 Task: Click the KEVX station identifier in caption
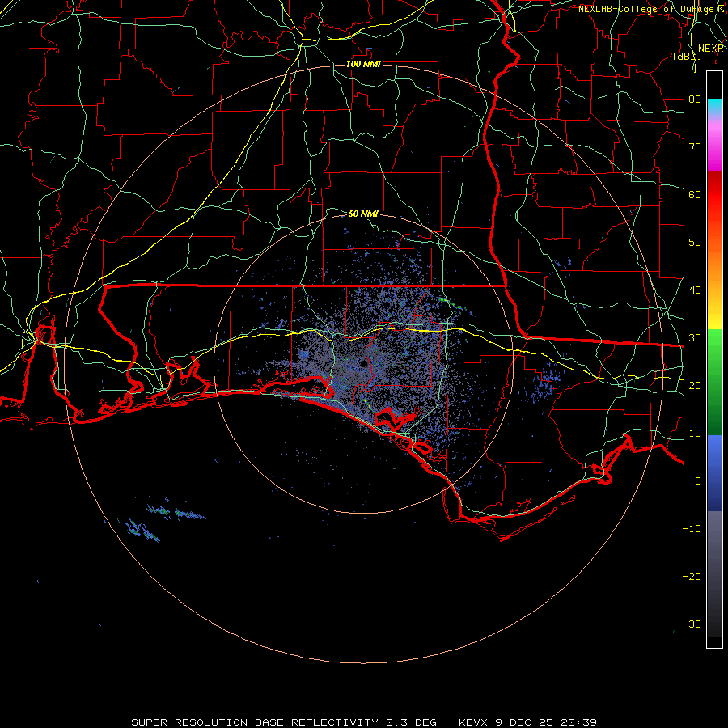point(474,722)
